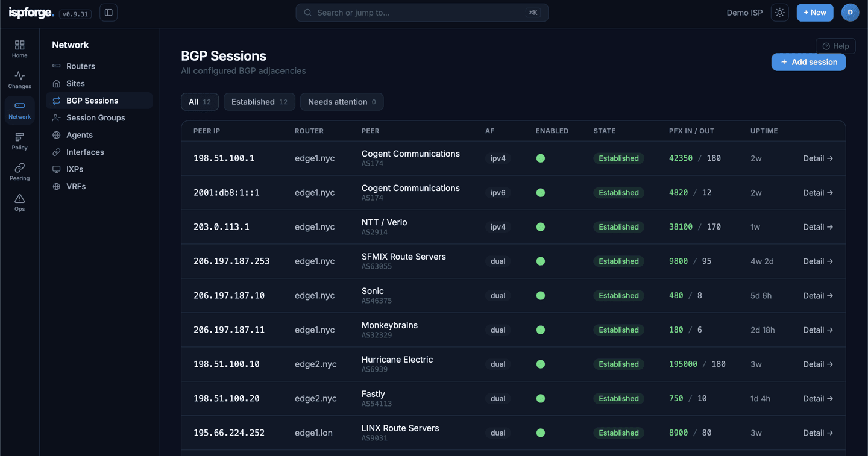The width and height of the screenshot is (868, 456).
Task: Toggle the enabled dot for 2001:db8:1::1
Action: (x=541, y=193)
